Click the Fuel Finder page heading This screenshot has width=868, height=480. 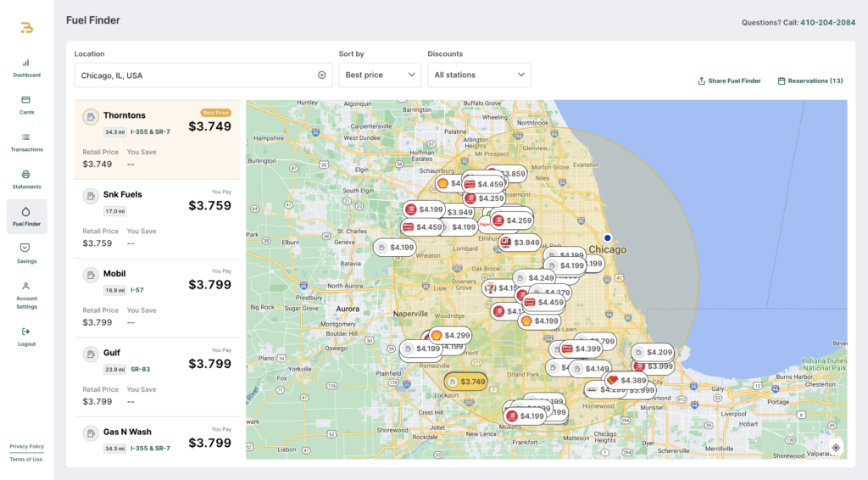tap(93, 20)
